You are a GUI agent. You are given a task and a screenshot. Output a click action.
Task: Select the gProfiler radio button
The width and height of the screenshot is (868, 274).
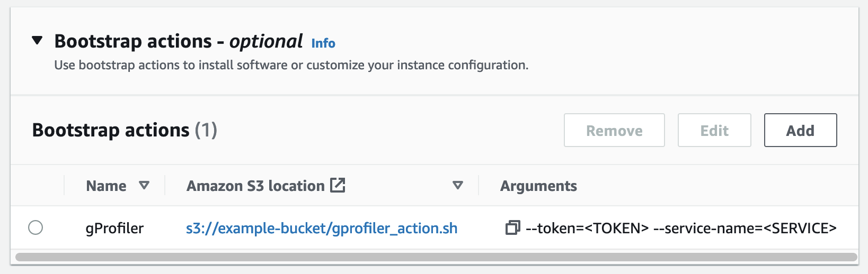36,228
